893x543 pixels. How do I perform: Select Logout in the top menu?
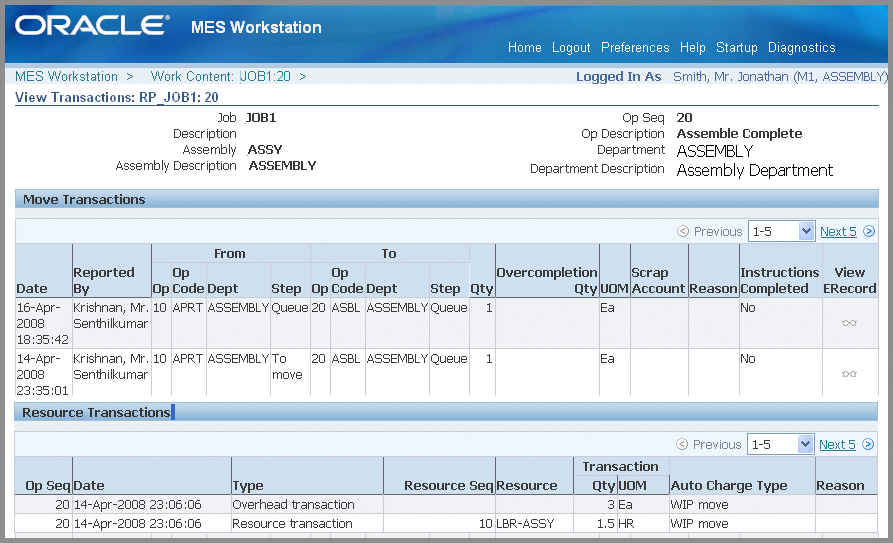tap(571, 48)
